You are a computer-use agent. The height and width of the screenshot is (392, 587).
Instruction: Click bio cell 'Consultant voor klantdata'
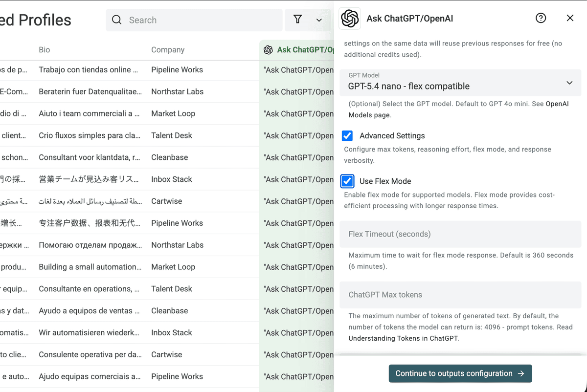coord(89,157)
